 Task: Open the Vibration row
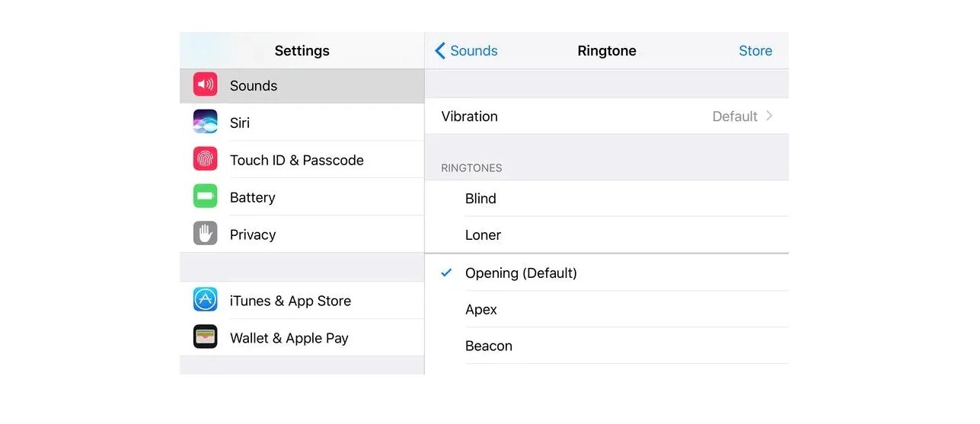pos(579,116)
